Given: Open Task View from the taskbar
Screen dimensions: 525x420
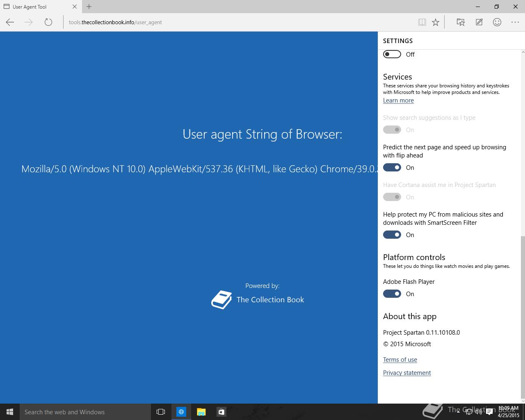Looking at the screenshot, I should pyautogui.click(x=161, y=412).
